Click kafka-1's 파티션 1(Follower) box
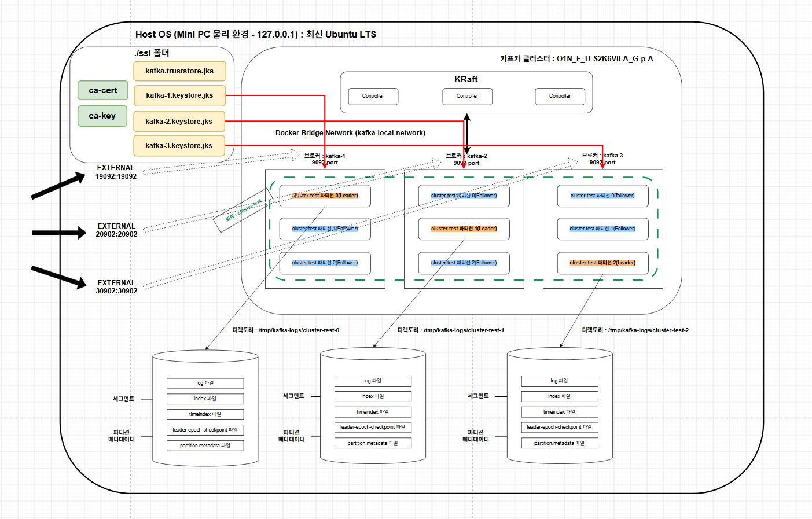The image size is (812, 519). [x=325, y=229]
